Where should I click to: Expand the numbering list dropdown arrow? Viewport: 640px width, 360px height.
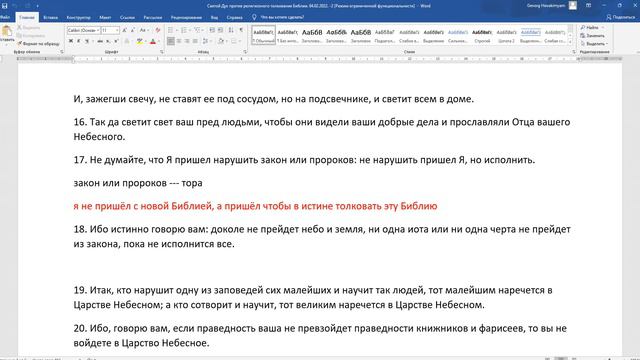(x=189, y=30)
